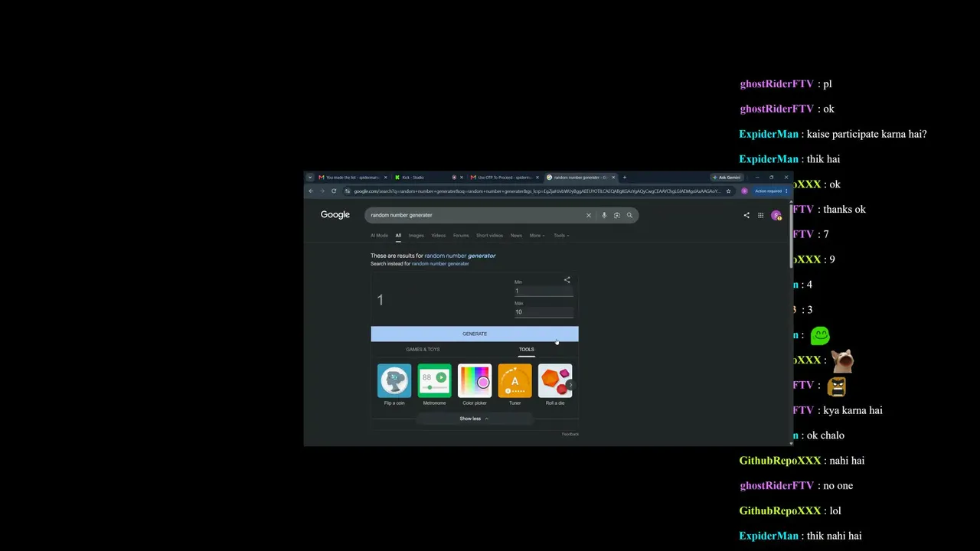
Task: Collapse tools with Show less
Action: pyautogui.click(x=474, y=419)
